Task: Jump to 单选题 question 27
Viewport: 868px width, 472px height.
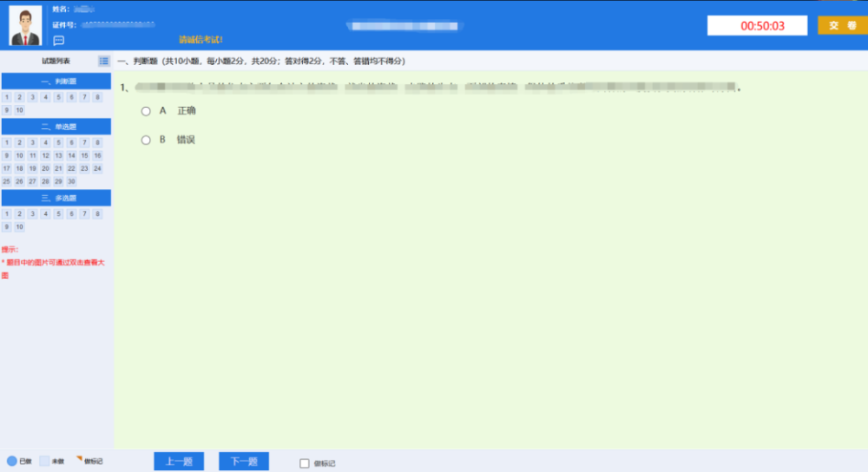Action: (32, 181)
